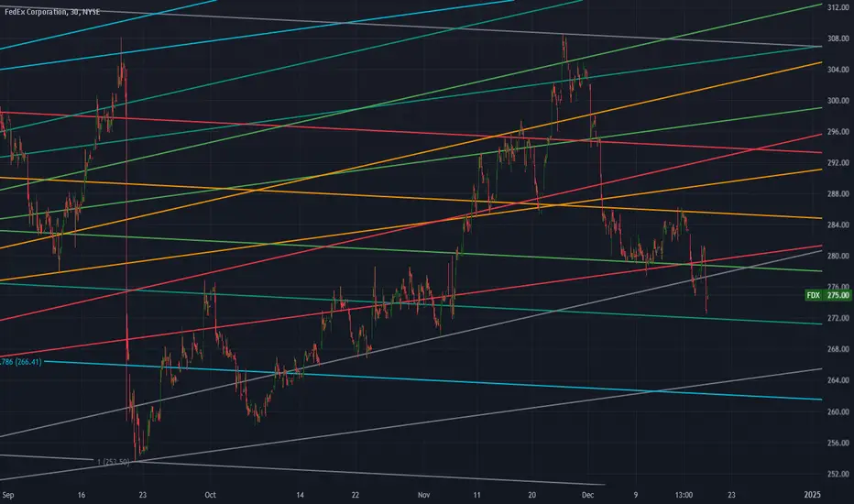Click the 16 date label on time axis
854x504 pixels.
[82, 495]
